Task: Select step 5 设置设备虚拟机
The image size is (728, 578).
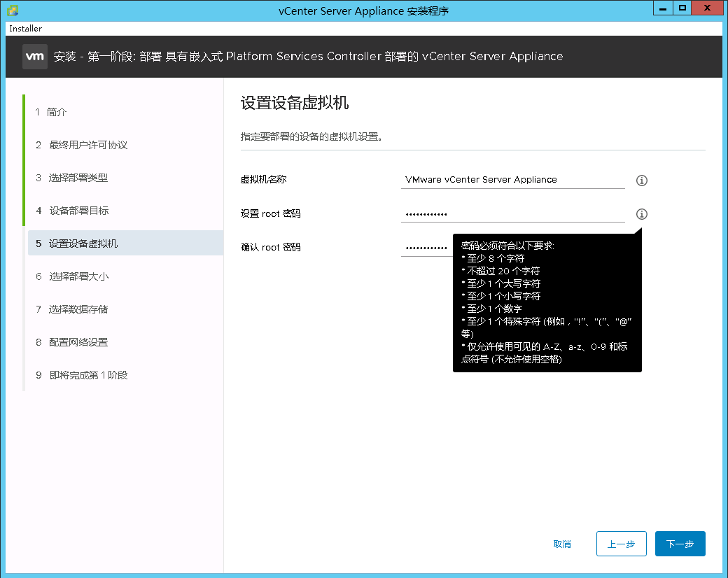Action: point(125,244)
